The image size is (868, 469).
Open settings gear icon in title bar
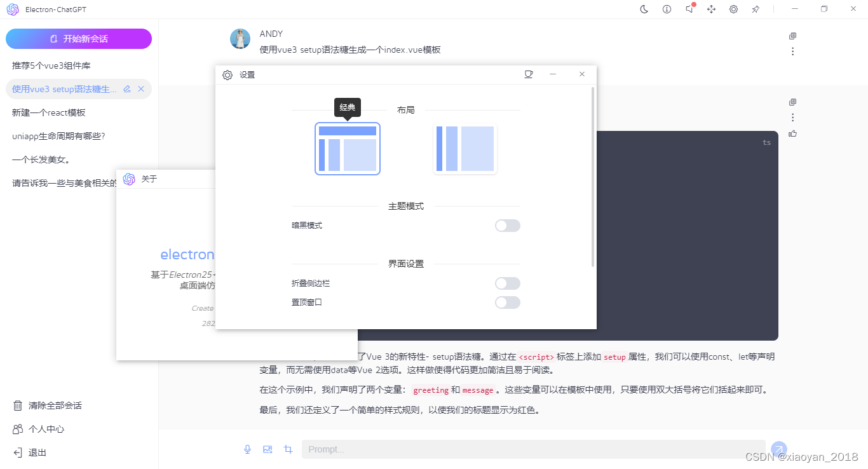pyautogui.click(x=733, y=10)
